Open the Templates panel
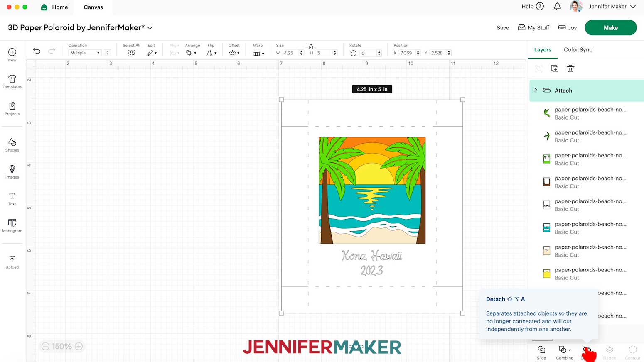The width and height of the screenshot is (644, 362). coord(12,82)
